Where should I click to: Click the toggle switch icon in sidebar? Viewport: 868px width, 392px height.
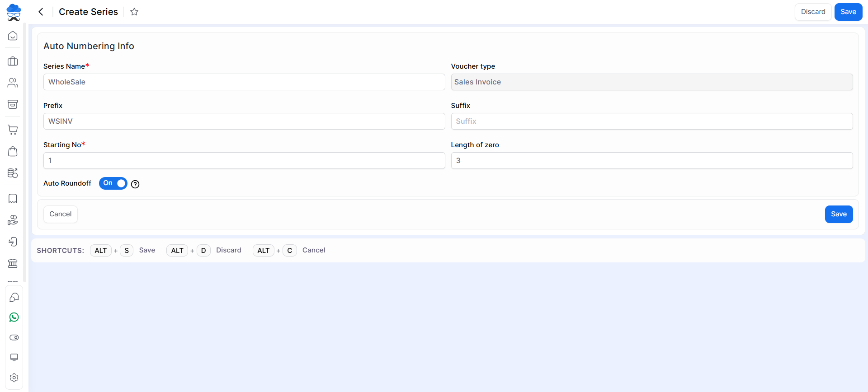click(14, 337)
